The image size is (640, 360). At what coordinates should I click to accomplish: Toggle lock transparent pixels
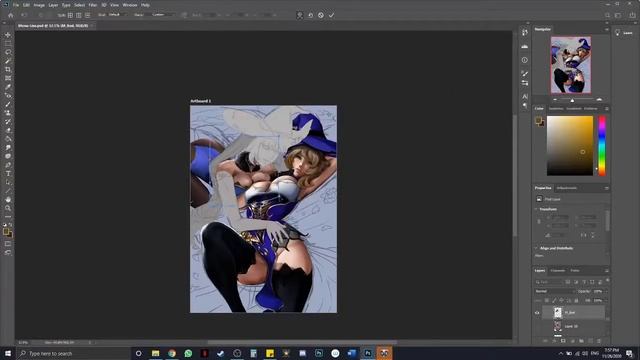[x=547, y=300]
